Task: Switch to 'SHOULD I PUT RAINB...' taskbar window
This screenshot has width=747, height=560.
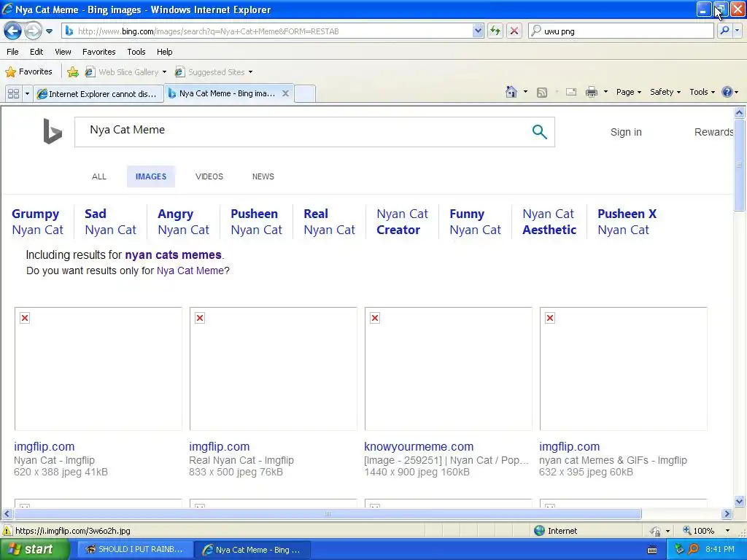Action: tap(135, 550)
